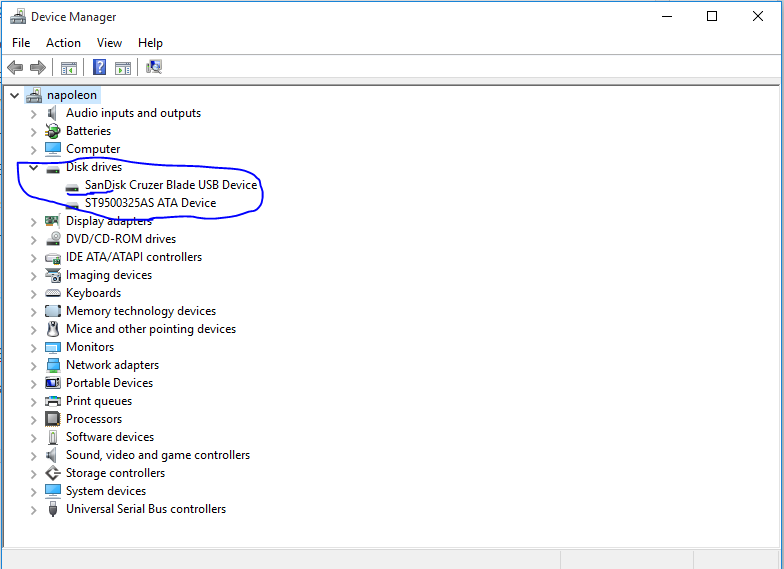The height and width of the screenshot is (569, 784).
Task: Click the Mice and pointing devices mouse icon
Action: [52, 329]
